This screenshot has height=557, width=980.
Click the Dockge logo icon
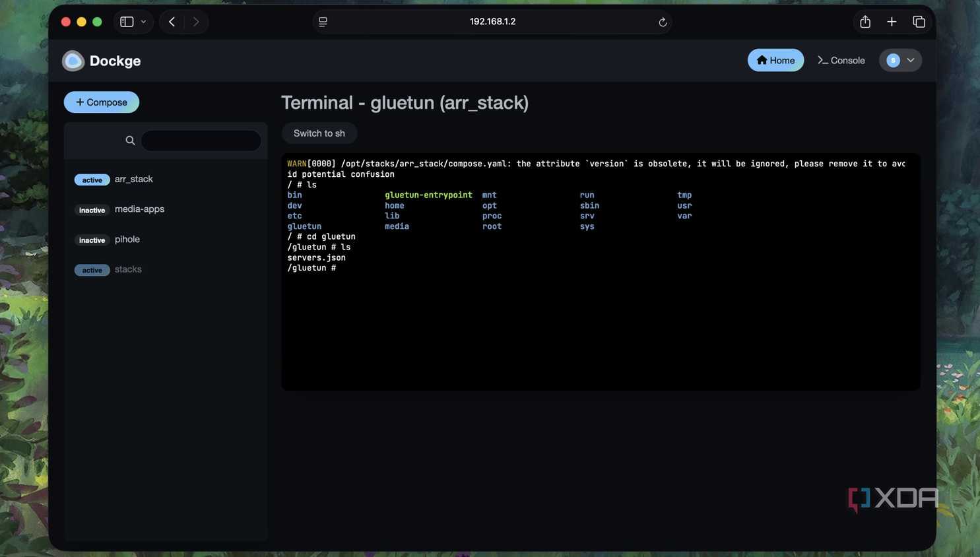73,61
